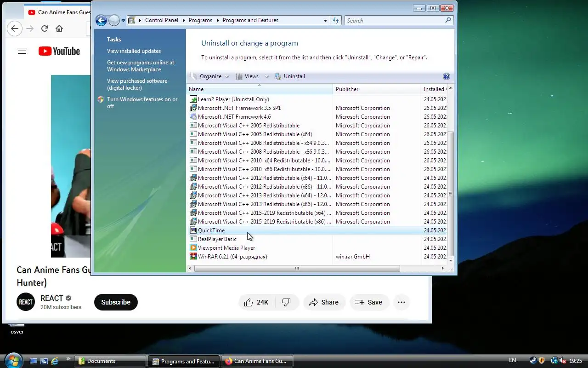Click the horizontal scrollbar in program list
Viewport: 588px width, 368px height.
coord(297,269)
